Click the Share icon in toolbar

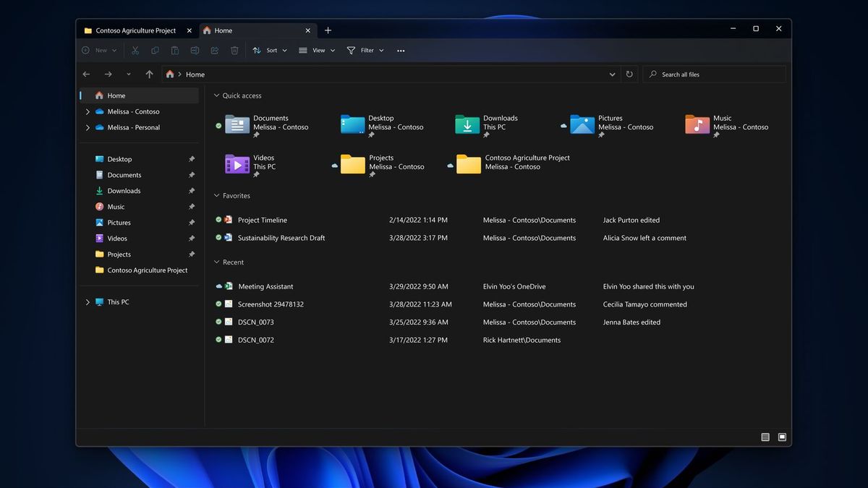[x=215, y=51]
